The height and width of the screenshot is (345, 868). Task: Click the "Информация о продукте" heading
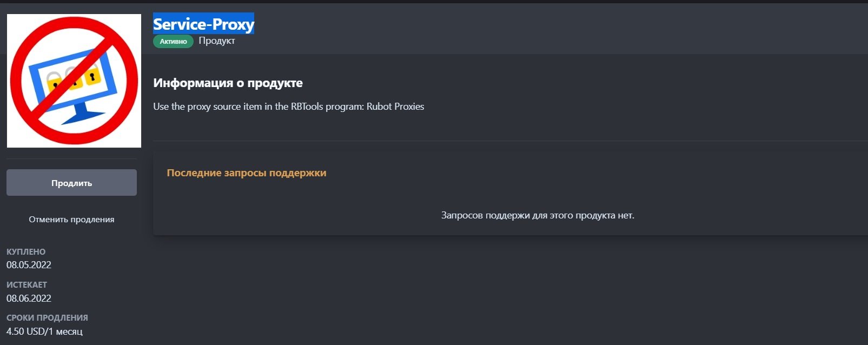click(228, 83)
